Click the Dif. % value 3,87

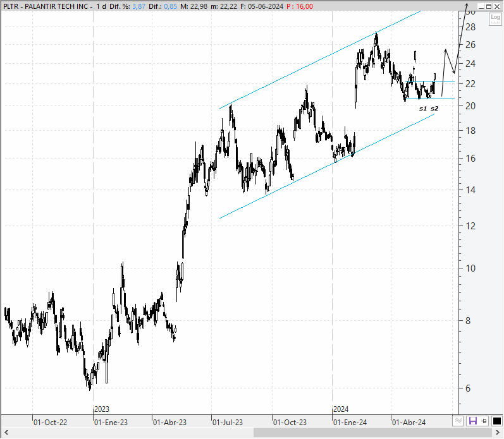139,6
